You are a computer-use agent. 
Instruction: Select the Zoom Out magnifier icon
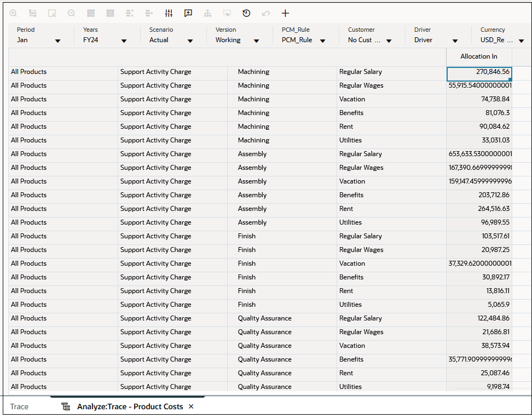point(71,13)
